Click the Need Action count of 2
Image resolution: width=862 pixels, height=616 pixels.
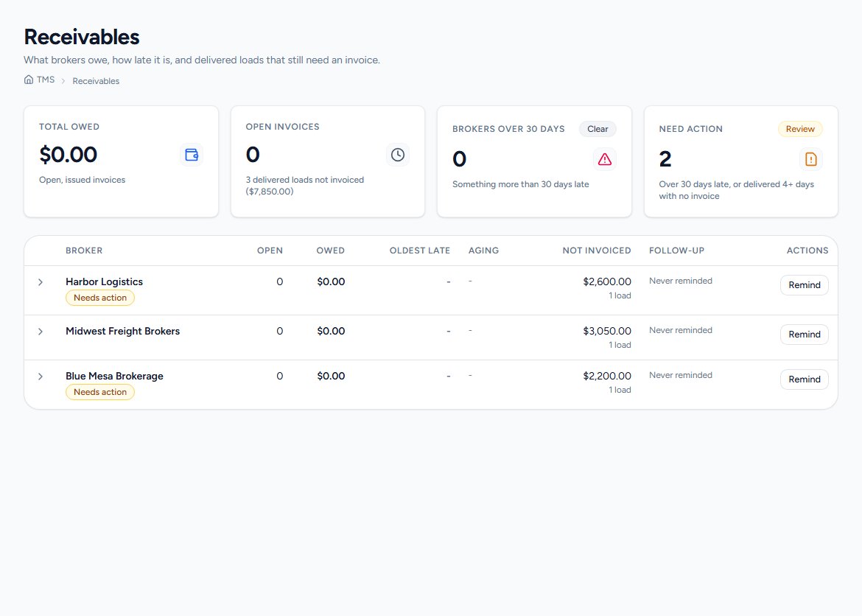click(665, 159)
